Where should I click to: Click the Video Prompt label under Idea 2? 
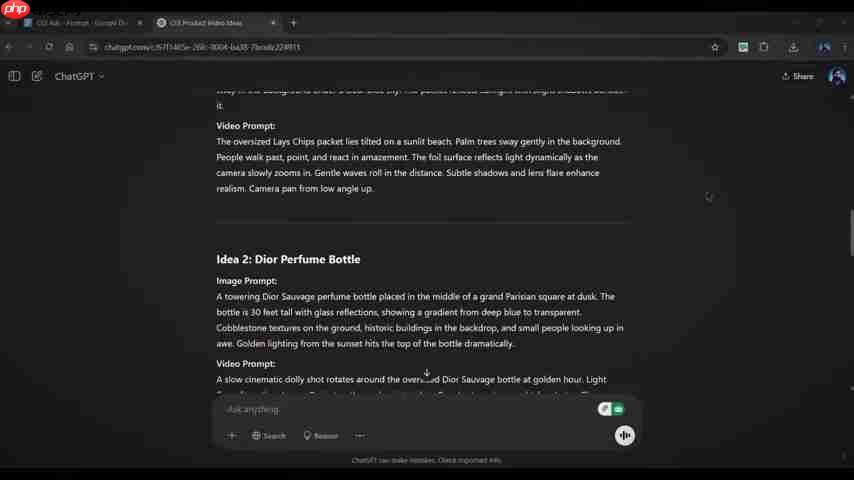(x=246, y=363)
